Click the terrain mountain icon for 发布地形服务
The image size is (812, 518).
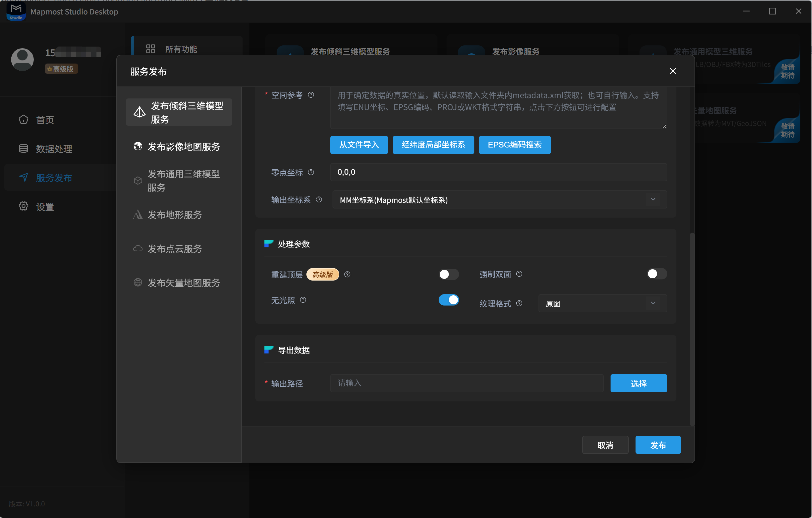click(x=138, y=214)
